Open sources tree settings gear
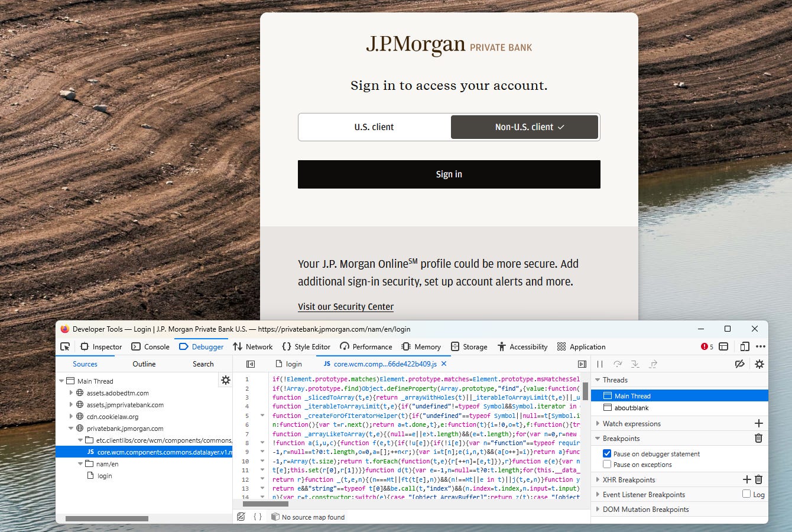The width and height of the screenshot is (792, 532). (225, 380)
